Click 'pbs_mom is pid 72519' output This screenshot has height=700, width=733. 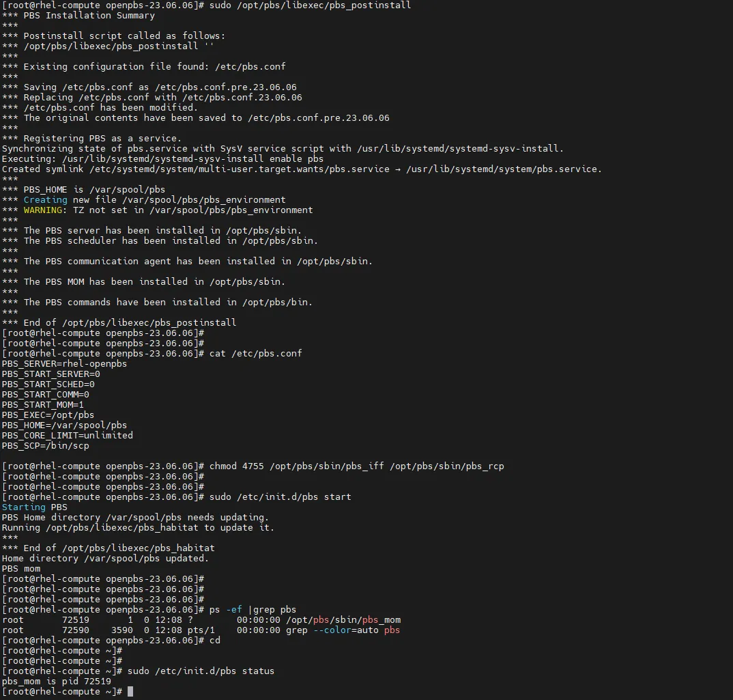56,682
